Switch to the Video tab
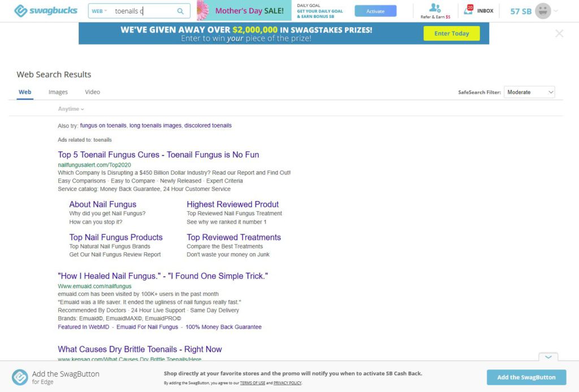Viewport: 579px width, 392px height. pos(92,92)
